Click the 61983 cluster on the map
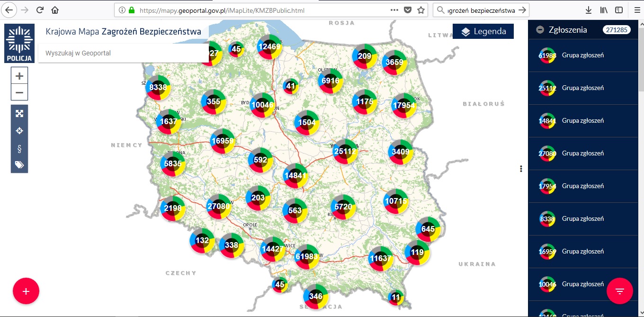The width and height of the screenshot is (644, 317). coord(306,256)
